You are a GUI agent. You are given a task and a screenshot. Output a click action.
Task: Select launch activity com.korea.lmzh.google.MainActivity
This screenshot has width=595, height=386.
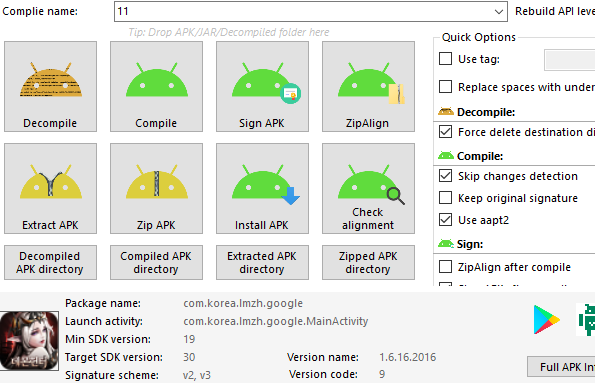275,321
